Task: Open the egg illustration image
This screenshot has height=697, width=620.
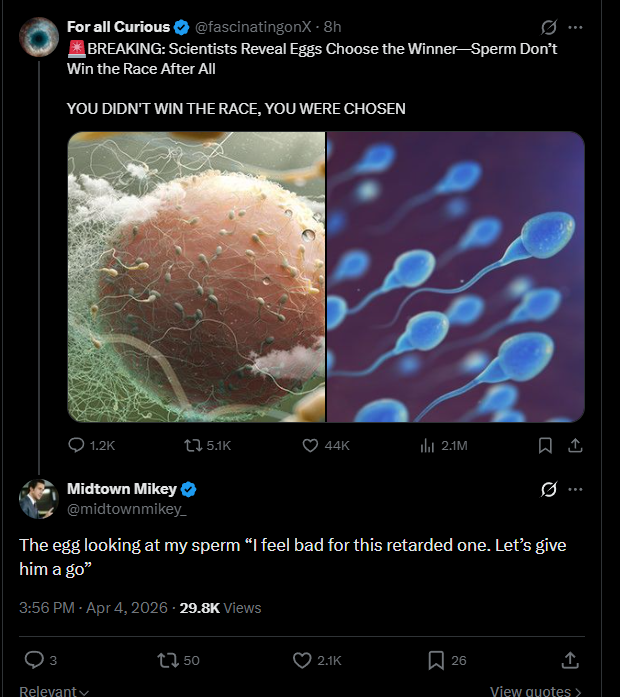Action: [196, 277]
